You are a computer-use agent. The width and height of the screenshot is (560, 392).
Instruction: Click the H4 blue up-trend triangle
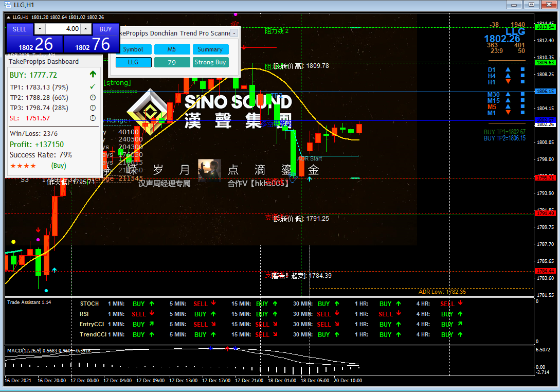pos(508,76)
